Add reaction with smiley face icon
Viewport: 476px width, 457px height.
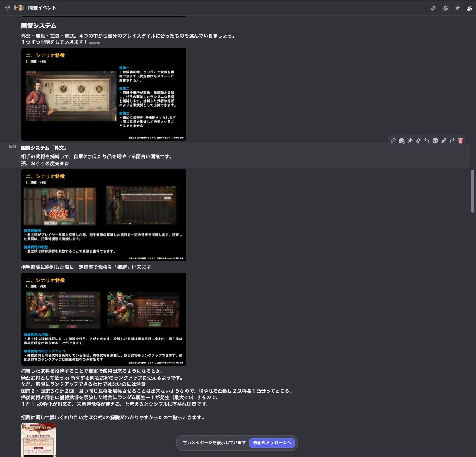coord(435,140)
